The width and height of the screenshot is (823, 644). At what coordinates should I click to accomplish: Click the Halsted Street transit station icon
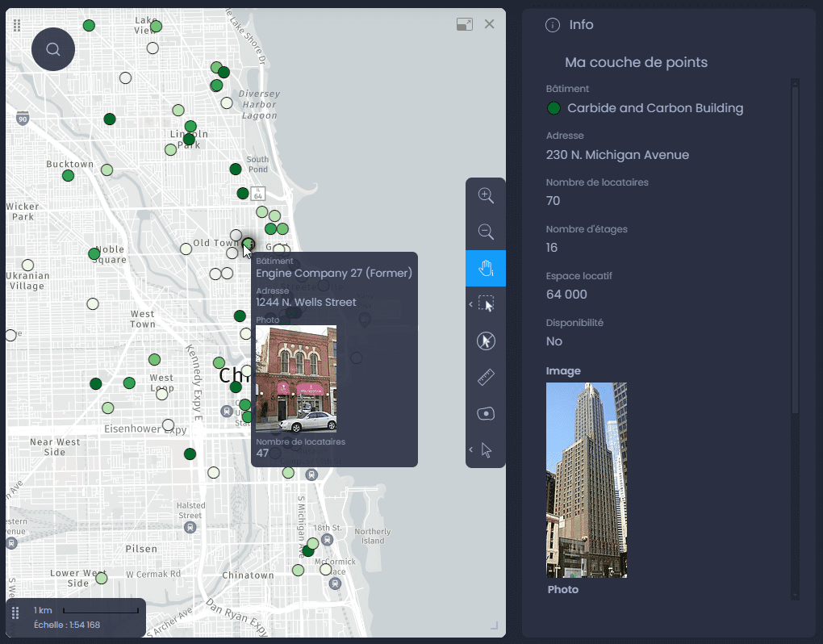pos(190,527)
